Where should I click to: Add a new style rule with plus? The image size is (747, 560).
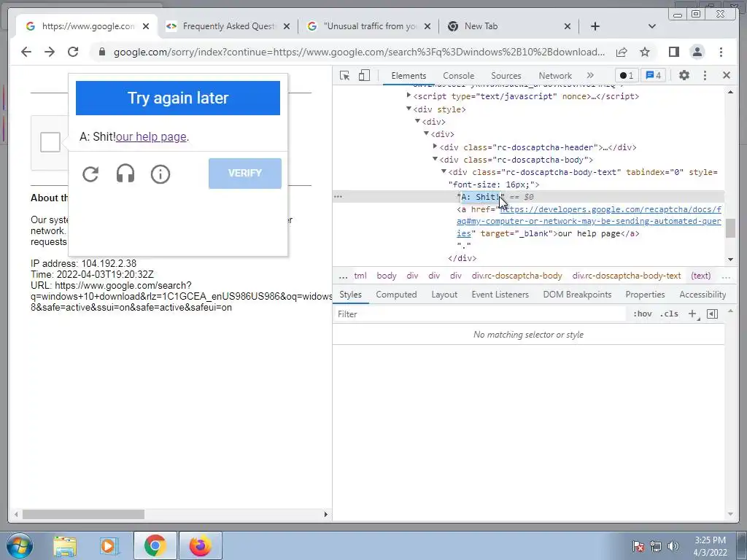click(693, 314)
